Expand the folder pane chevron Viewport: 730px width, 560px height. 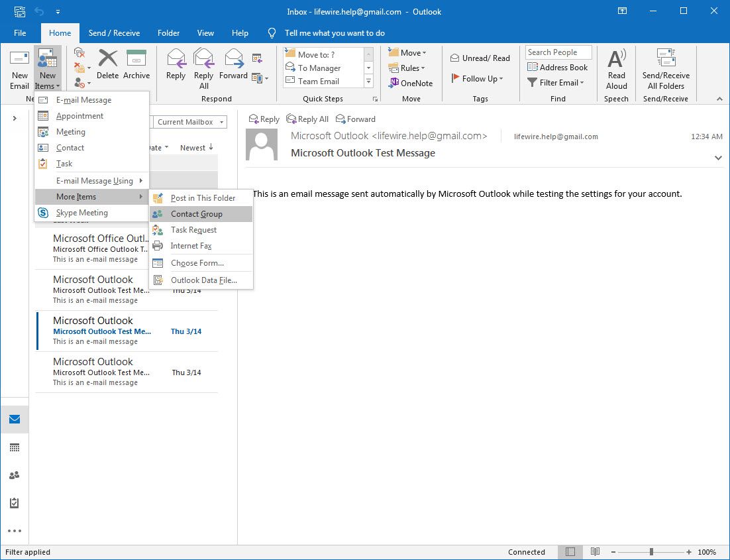tap(15, 119)
